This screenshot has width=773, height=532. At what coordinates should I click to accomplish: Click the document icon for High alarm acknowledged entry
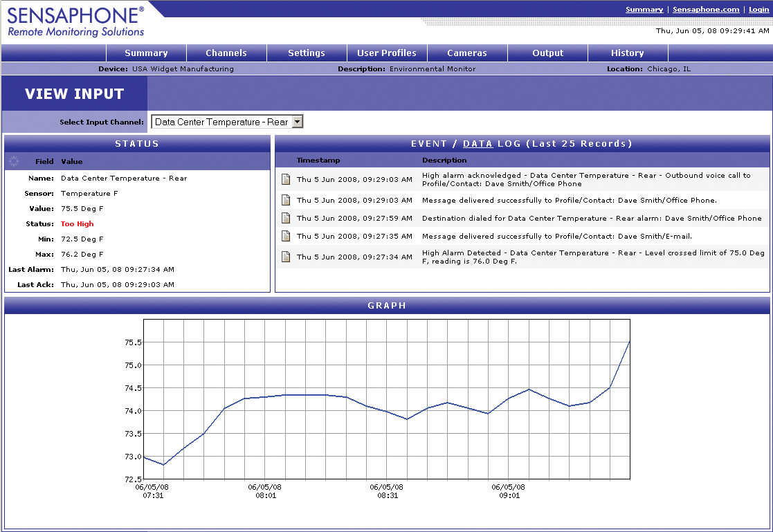(x=286, y=180)
